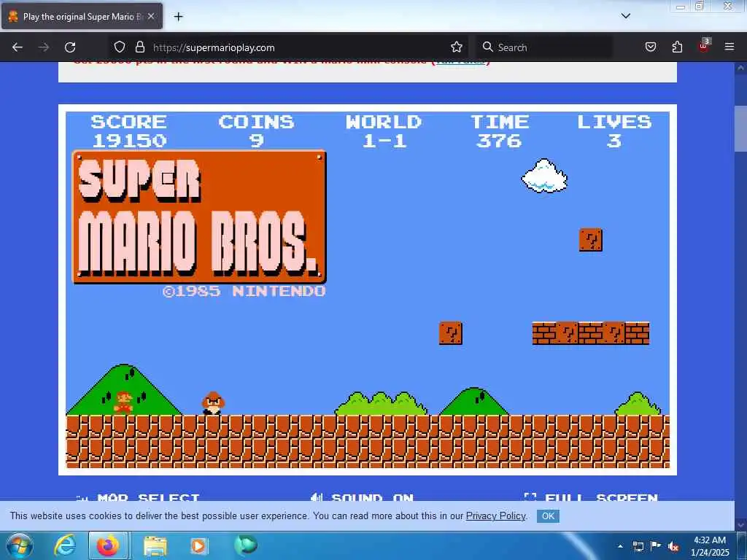Click the page vertical scrollbar thumb
This screenshot has width=747, height=560.
coord(740,128)
